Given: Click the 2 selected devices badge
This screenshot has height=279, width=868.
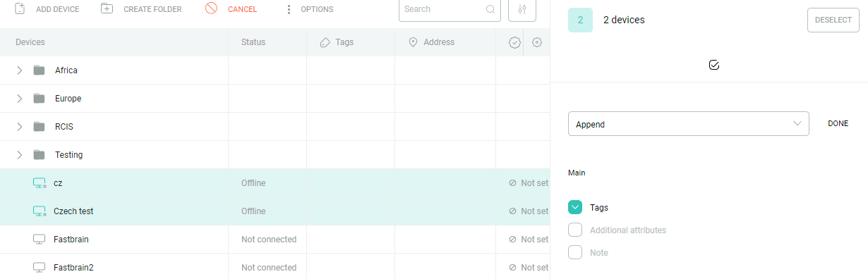Looking at the screenshot, I should 580,20.
